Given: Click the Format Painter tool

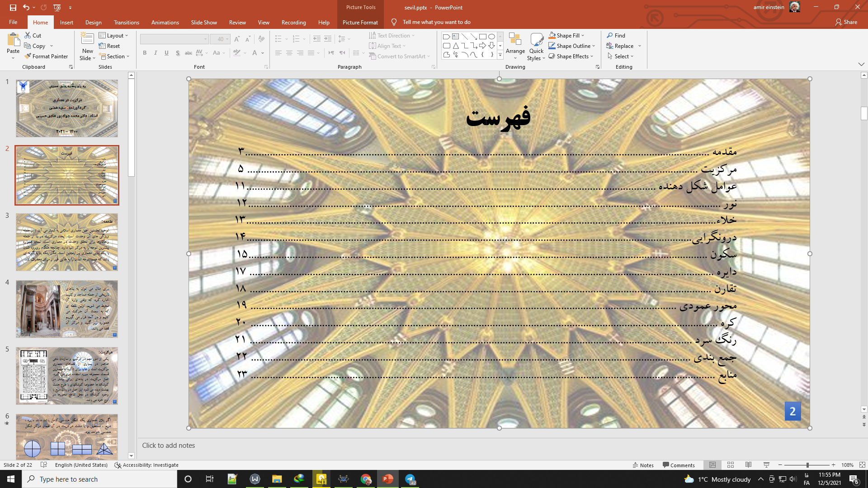Looking at the screenshot, I should [x=46, y=56].
